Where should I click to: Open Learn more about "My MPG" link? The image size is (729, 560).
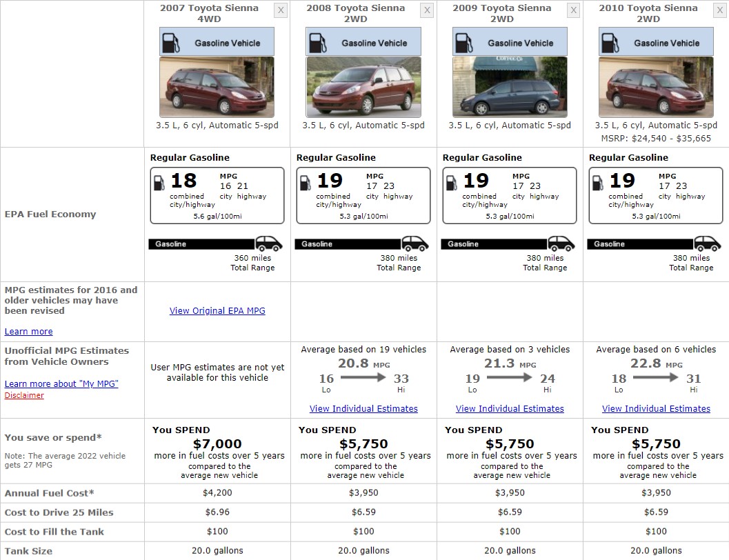tap(61, 384)
